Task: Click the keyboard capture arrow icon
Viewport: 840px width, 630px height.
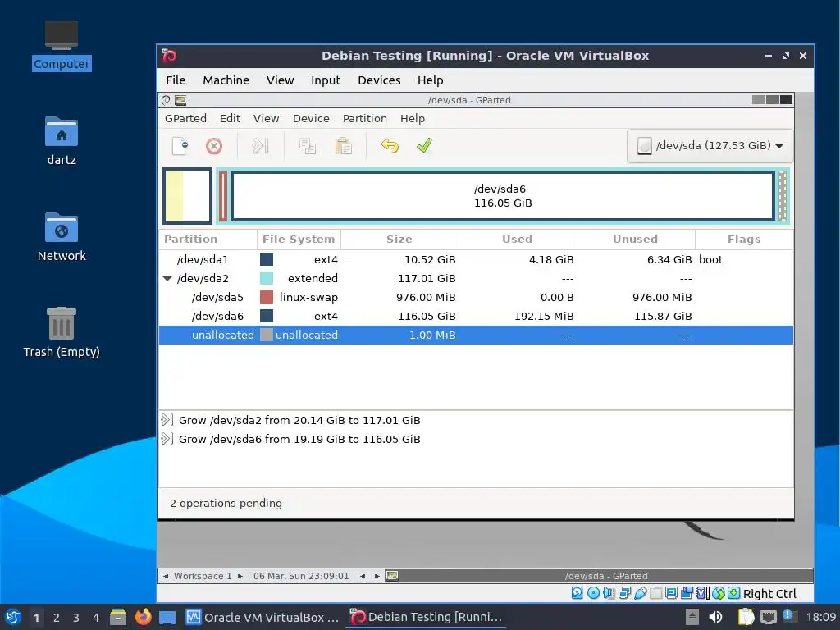Action: (734, 593)
